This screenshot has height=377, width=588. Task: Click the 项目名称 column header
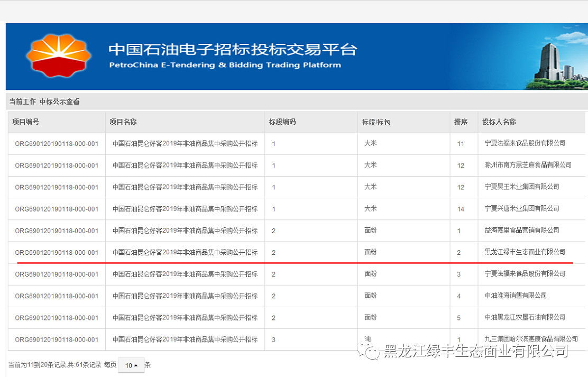click(x=123, y=122)
